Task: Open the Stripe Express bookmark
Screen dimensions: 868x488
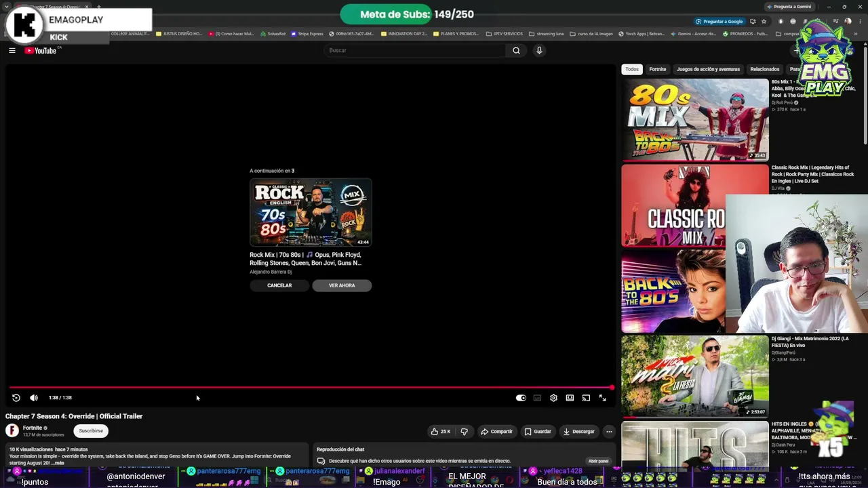Action: click(308, 34)
